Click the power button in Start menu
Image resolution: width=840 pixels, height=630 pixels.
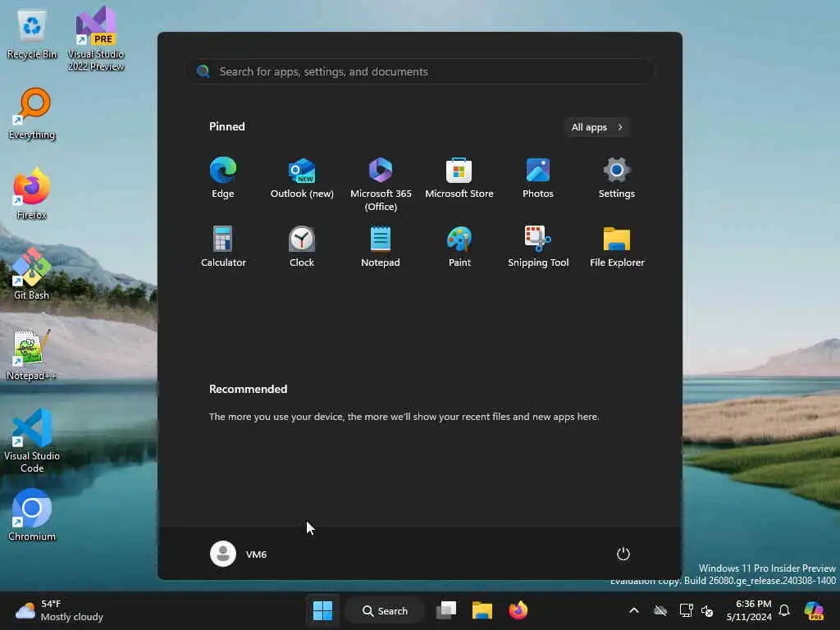point(623,554)
